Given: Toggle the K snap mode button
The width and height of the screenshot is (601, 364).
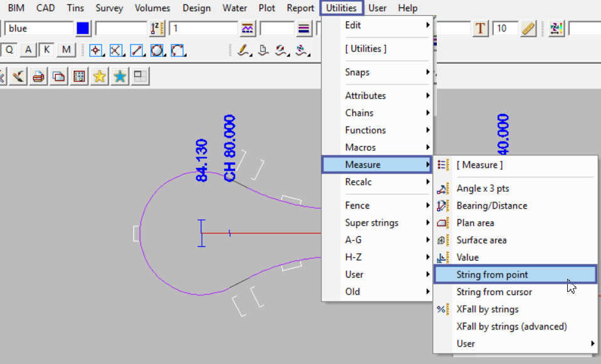Looking at the screenshot, I should (47, 51).
